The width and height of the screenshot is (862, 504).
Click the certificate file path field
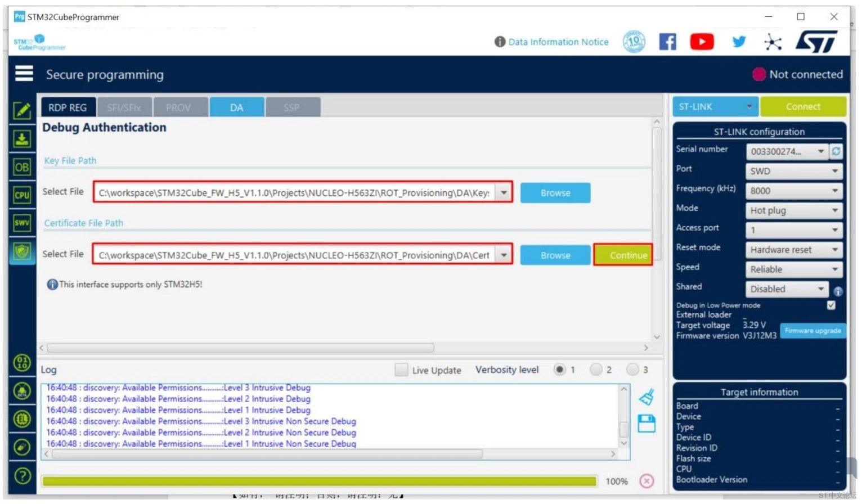pos(294,255)
